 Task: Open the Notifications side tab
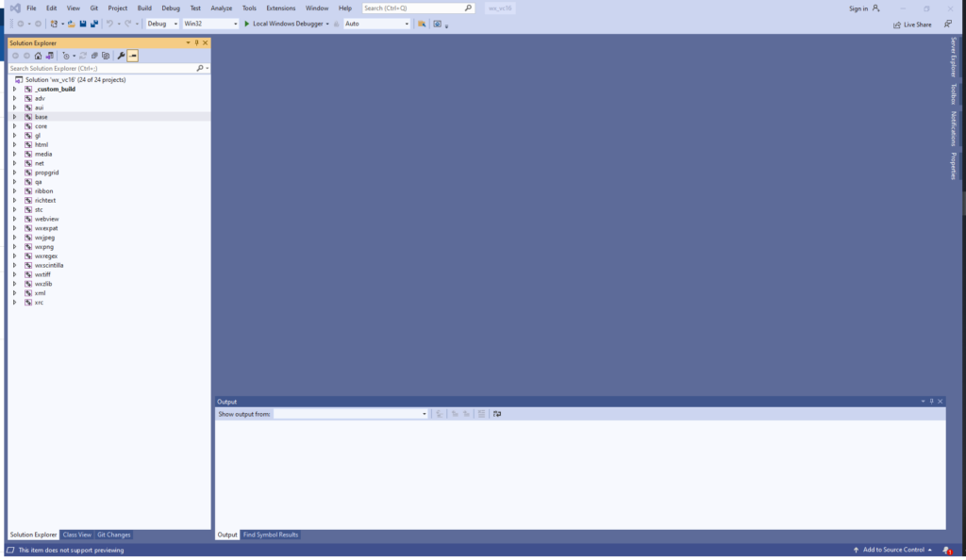point(953,128)
